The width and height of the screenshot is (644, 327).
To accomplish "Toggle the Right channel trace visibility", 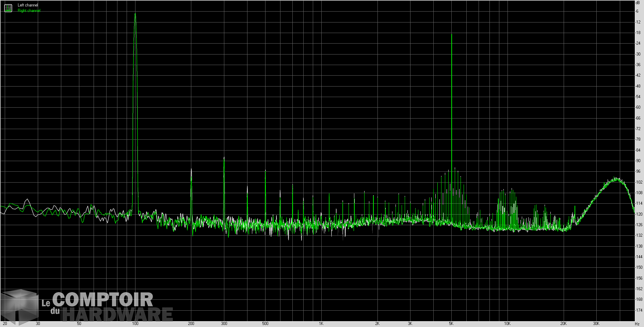I will pos(28,10).
